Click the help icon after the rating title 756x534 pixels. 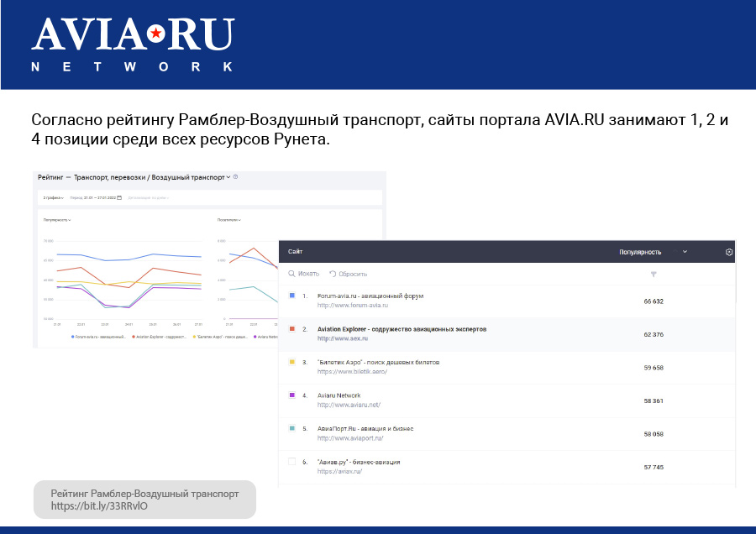[x=235, y=177]
